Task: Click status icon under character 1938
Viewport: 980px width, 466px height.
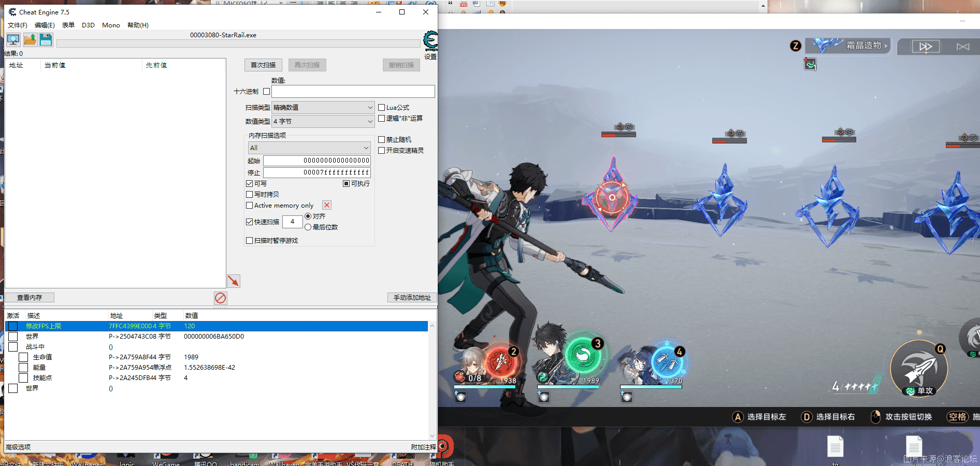Action: coord(460,397)
